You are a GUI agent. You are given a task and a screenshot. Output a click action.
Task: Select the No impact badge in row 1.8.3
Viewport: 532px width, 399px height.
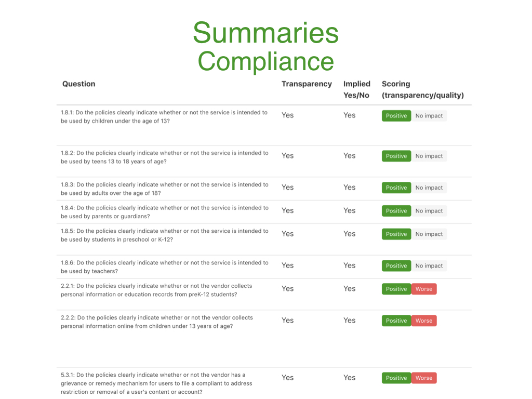429,188
